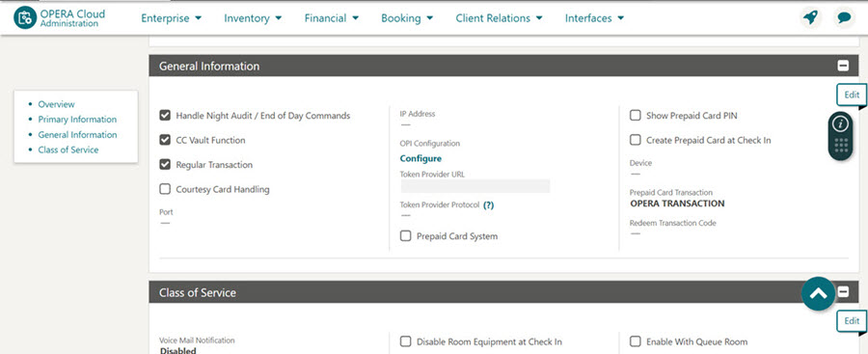Uncheck CC Vault Function checkbox
The image size is (868, 354).
[164, 140]
